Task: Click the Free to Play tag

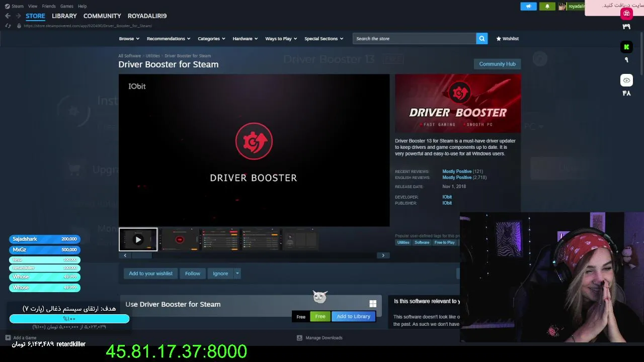Action: [x=444, y=242]
